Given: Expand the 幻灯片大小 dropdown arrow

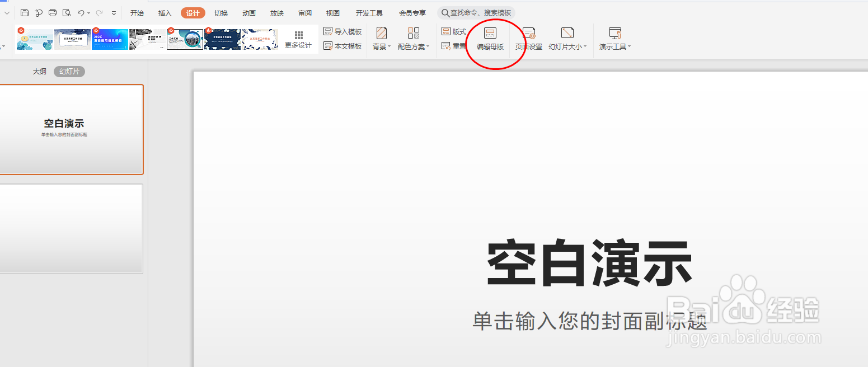Looking at the screenshot, I should [585, 47].
